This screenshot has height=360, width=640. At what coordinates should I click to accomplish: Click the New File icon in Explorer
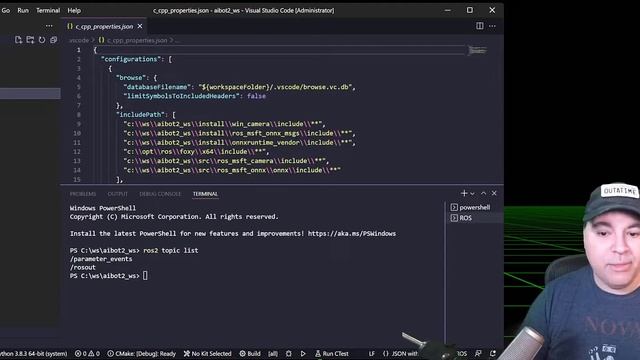pos(18,40)
